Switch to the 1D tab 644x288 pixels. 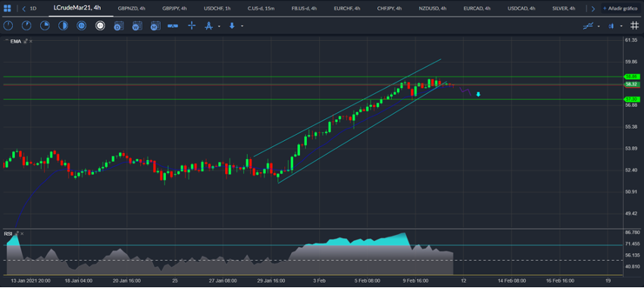[33, 8]
